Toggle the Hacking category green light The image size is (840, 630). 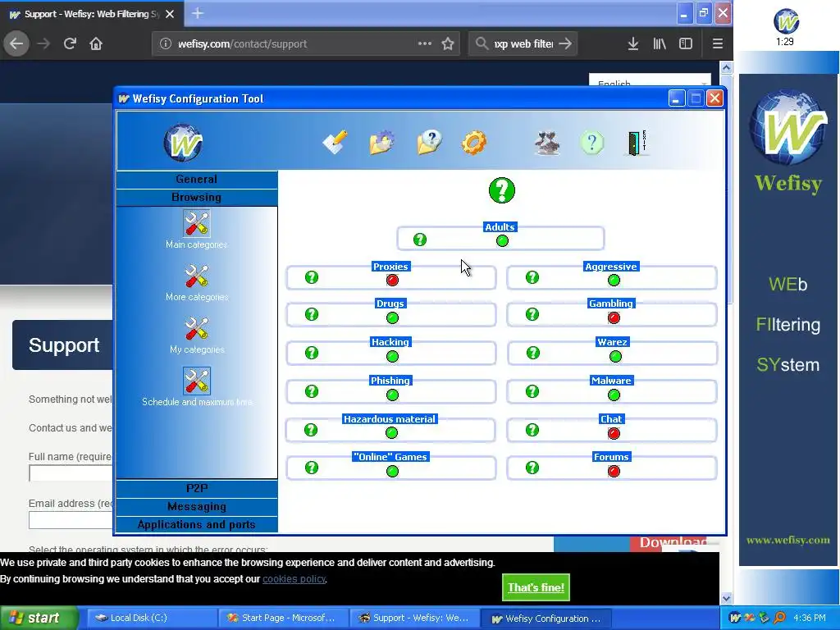click(393, 357)
